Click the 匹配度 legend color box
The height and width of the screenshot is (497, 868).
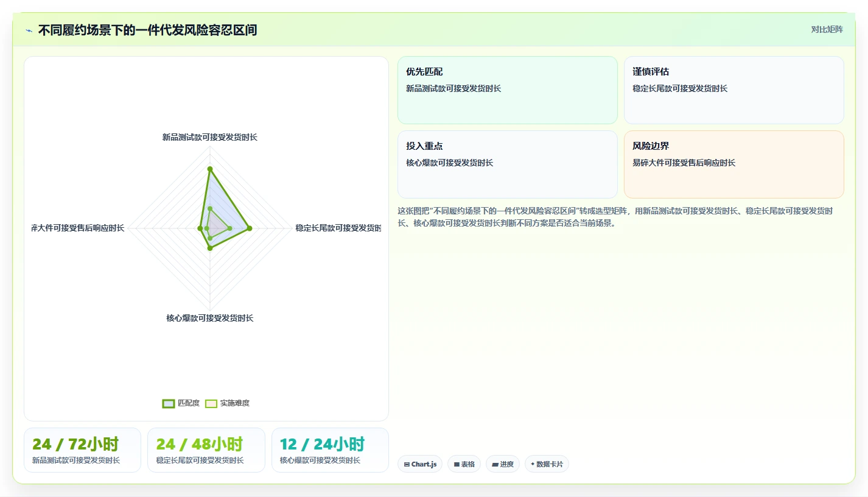[169, 403]
